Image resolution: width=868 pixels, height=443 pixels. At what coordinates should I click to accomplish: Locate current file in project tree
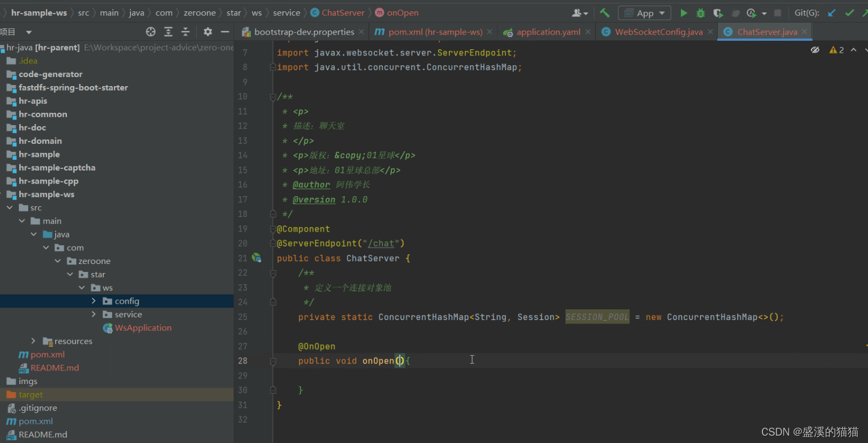point(150,32)
